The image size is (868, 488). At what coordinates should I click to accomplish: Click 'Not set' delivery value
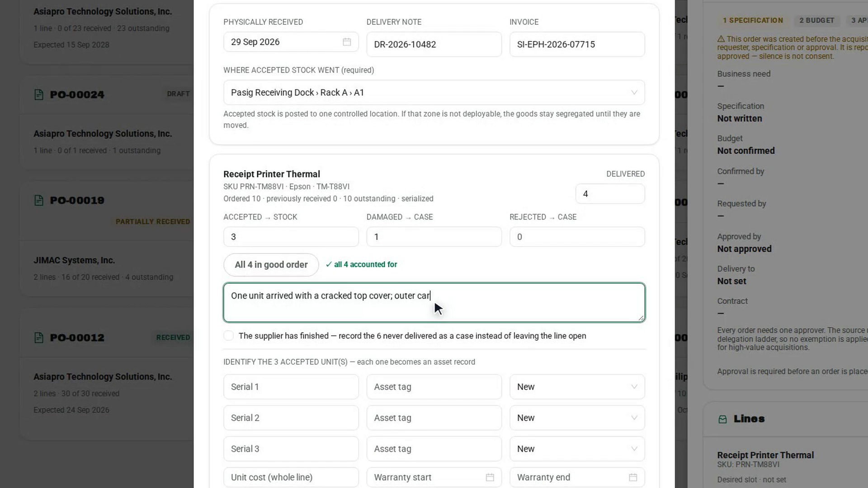click(x=731, y=281)
